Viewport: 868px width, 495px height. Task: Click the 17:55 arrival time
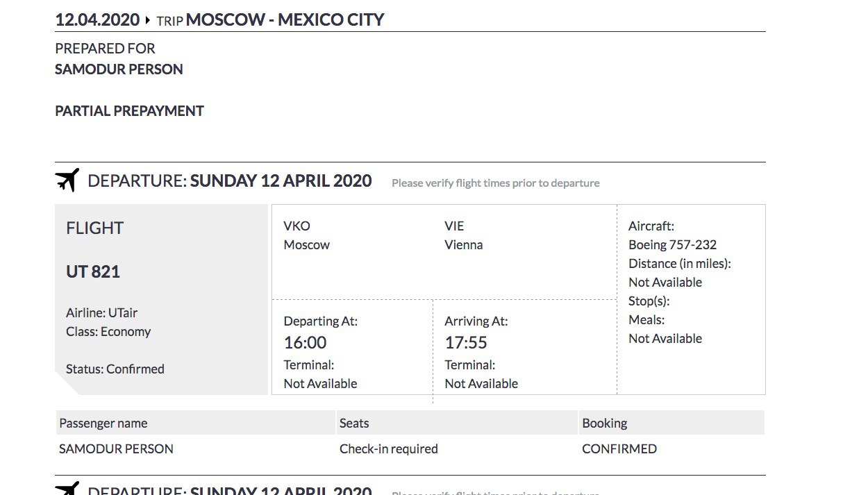[466, 342]
